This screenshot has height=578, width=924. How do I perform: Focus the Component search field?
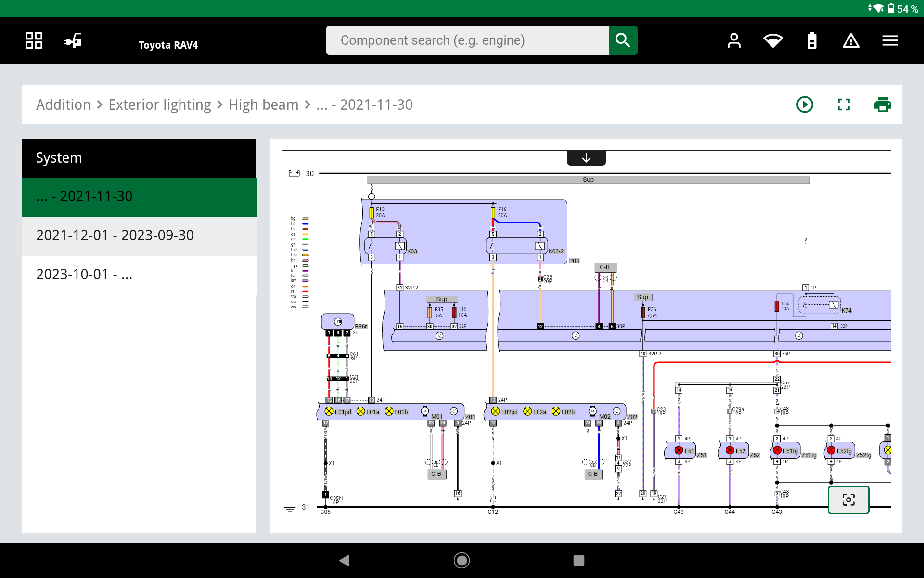[467, 40]
